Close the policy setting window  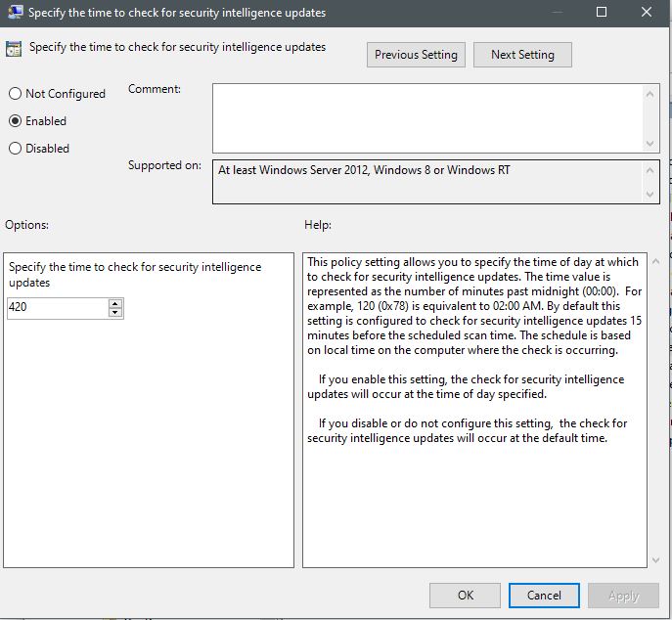tap(647, 12)
